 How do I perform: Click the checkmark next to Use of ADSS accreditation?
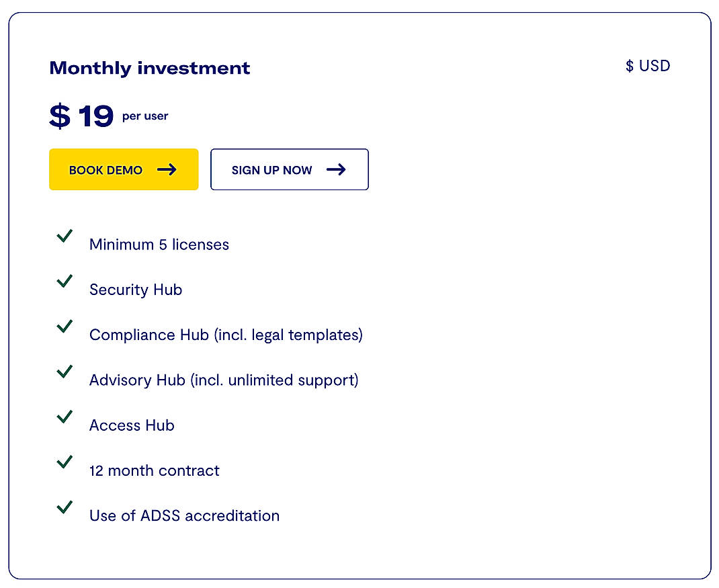click(x=65, y=507)
